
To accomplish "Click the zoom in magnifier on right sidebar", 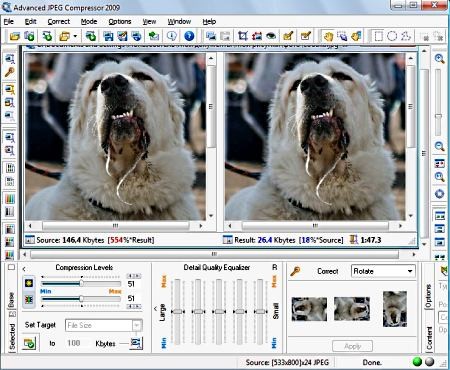I will [x=439, y=59].
